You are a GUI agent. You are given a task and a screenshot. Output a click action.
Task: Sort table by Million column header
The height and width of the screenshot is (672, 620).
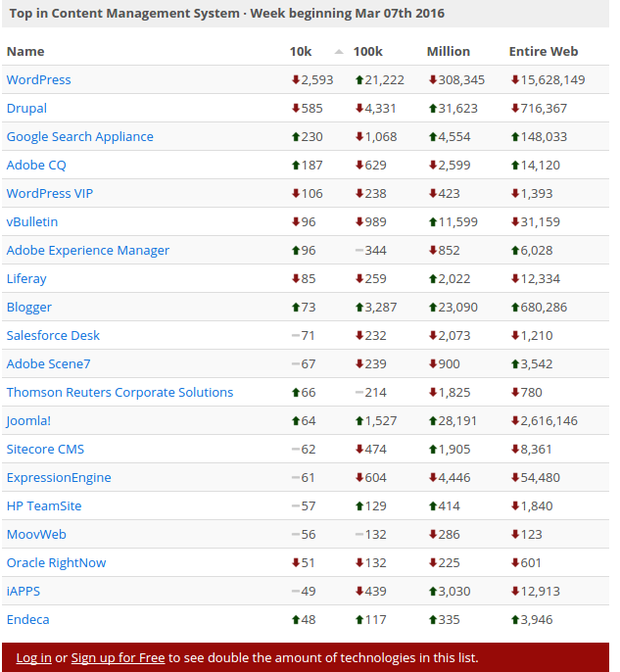(x=449, y=51)
